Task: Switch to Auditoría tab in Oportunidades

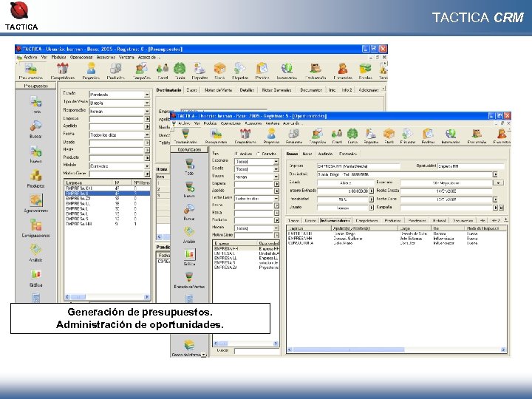Action: coord(325,154)
